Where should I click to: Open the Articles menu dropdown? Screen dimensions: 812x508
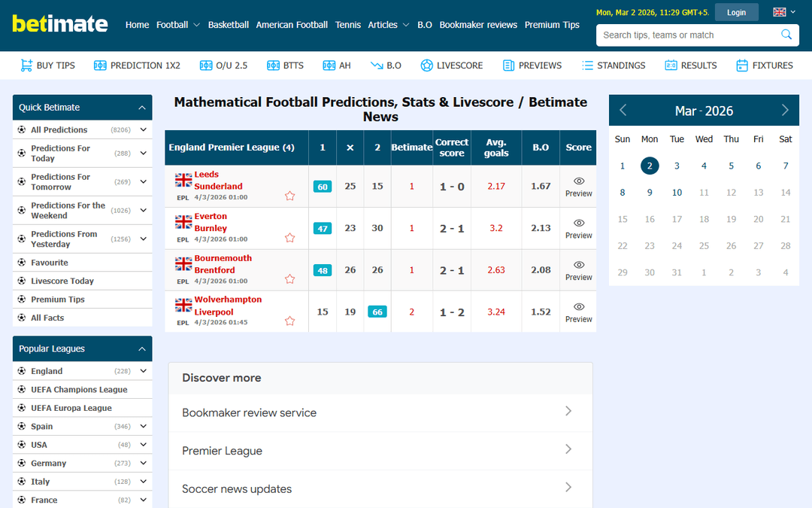389,24
